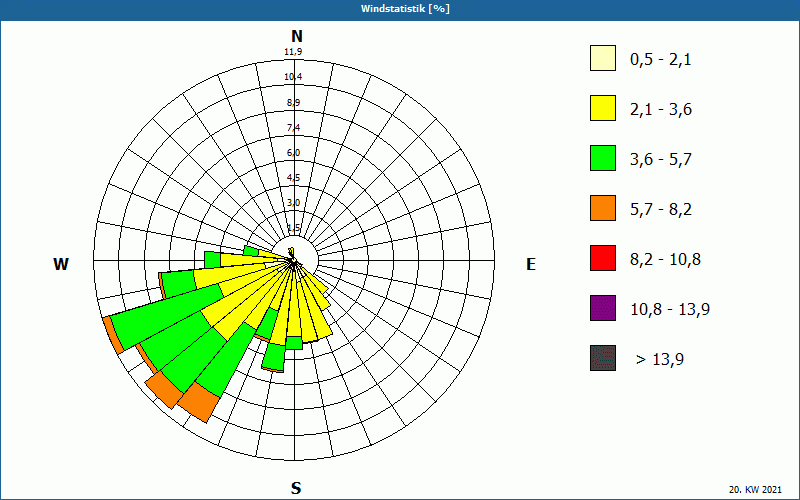Click the orange 5,7 - 8,2 legend swatch

(603, 208)
